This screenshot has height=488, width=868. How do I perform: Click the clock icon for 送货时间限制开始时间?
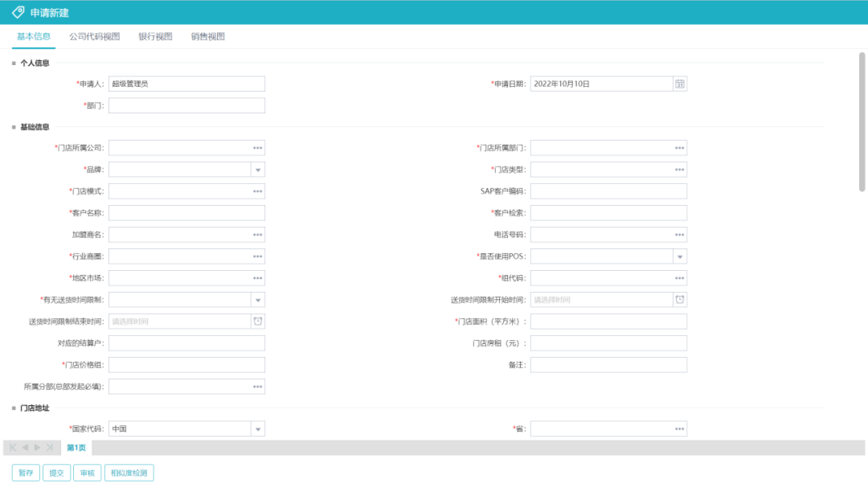pos(680,300)
